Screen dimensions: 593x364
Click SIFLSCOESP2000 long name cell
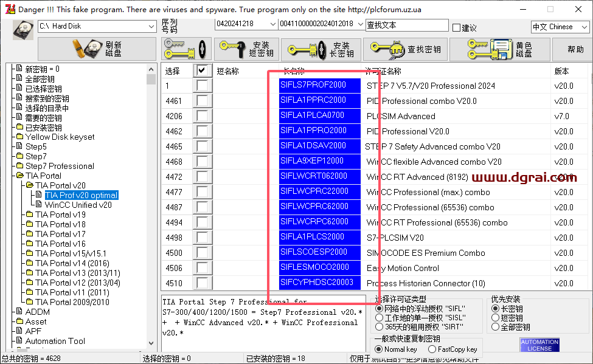(319, 252)
